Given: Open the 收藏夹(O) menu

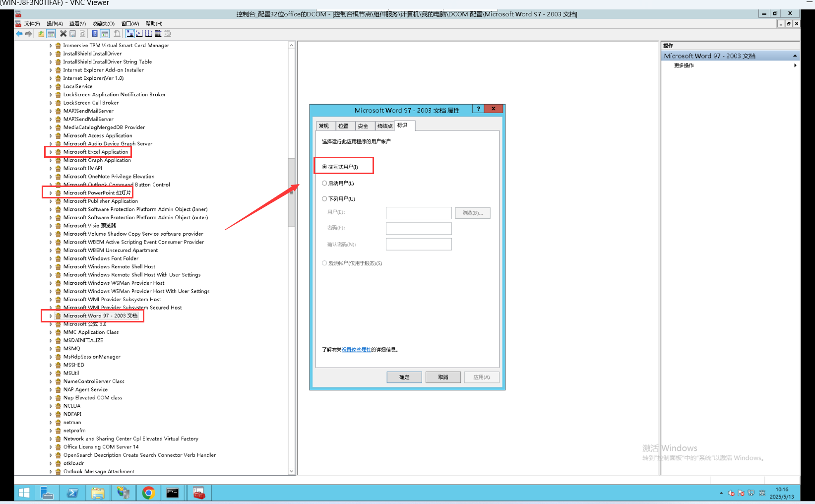Looking at the screenshot, I should 103,24.
